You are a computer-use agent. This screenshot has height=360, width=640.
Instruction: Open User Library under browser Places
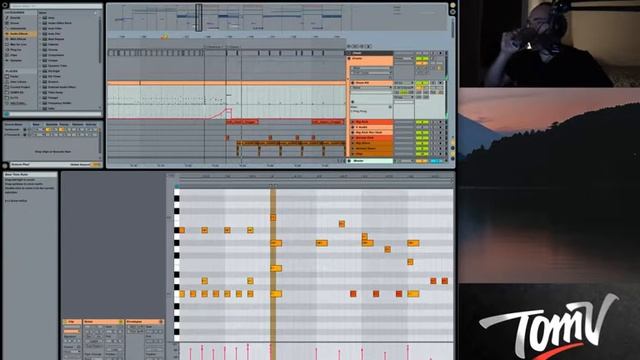18,82
